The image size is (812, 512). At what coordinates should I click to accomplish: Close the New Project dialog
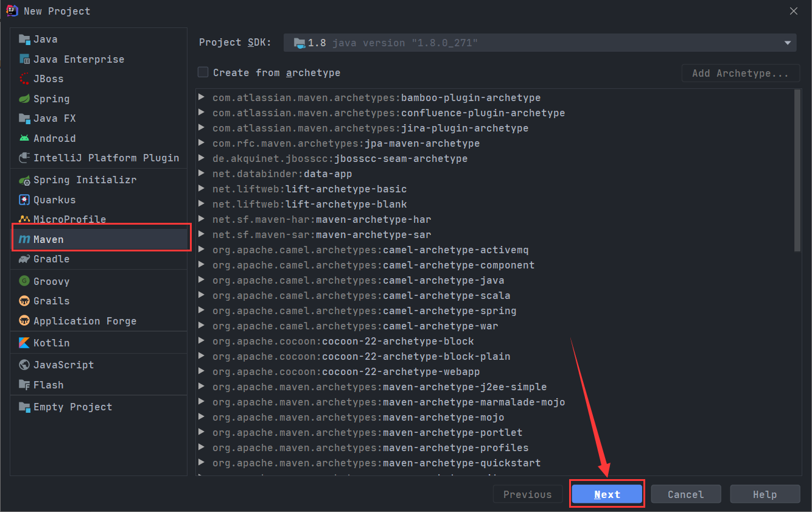tap(794, 11)
